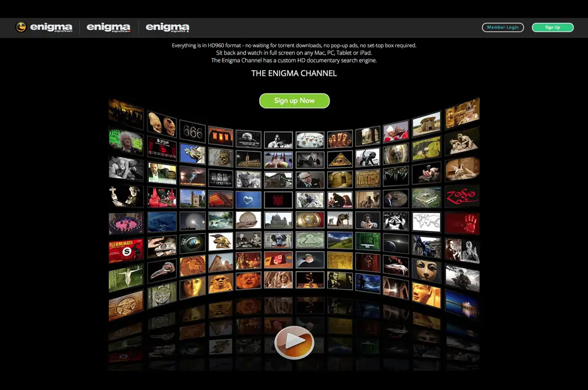Select the red inverted pentagram on black thumbnail
Image resolution: width=588 pixels, height=390 pixels.
[x=278, y=200]
